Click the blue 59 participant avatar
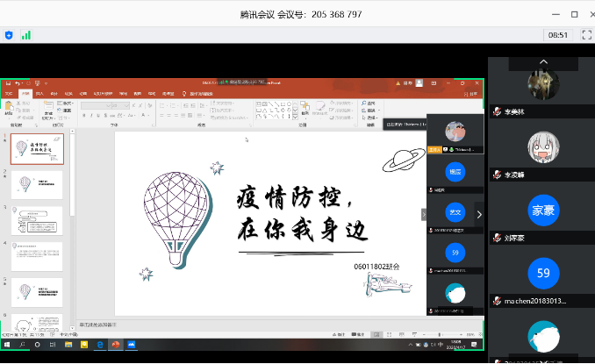Screen dimensions: 595x364 543,273
